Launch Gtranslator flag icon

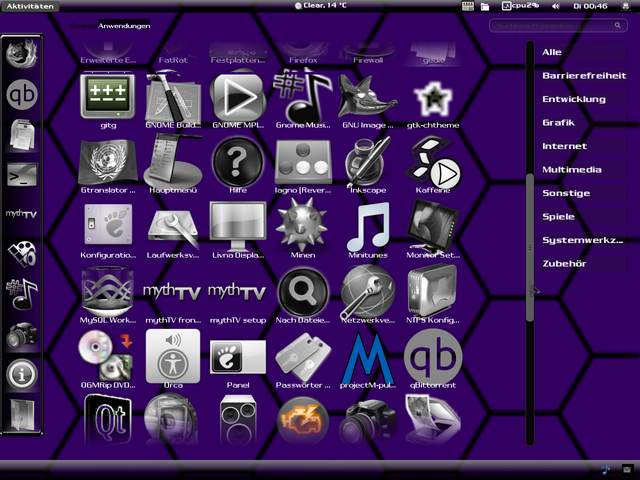(x=108, y=162)
